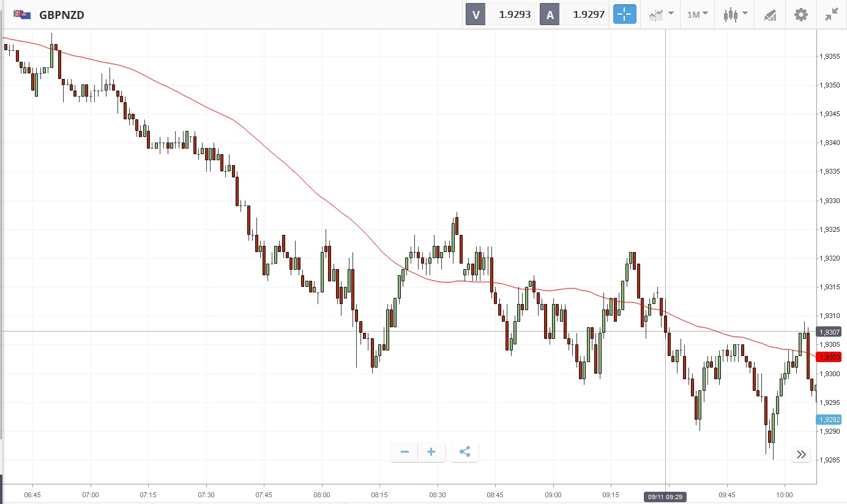The width and height of the screenshot is (847, 504).
Task: Click the A buy price 1.9297 button
Action: [x=574, y=15]
